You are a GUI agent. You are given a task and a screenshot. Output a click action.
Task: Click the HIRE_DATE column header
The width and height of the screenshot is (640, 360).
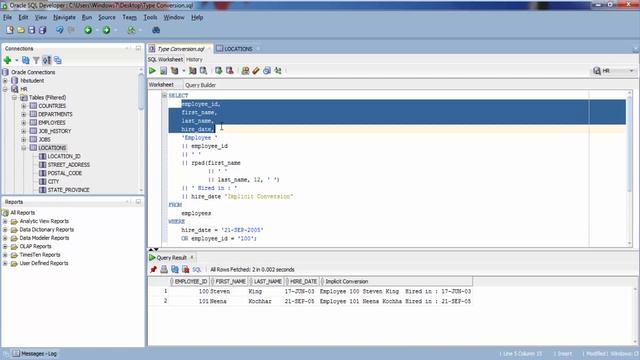(303, 282)
